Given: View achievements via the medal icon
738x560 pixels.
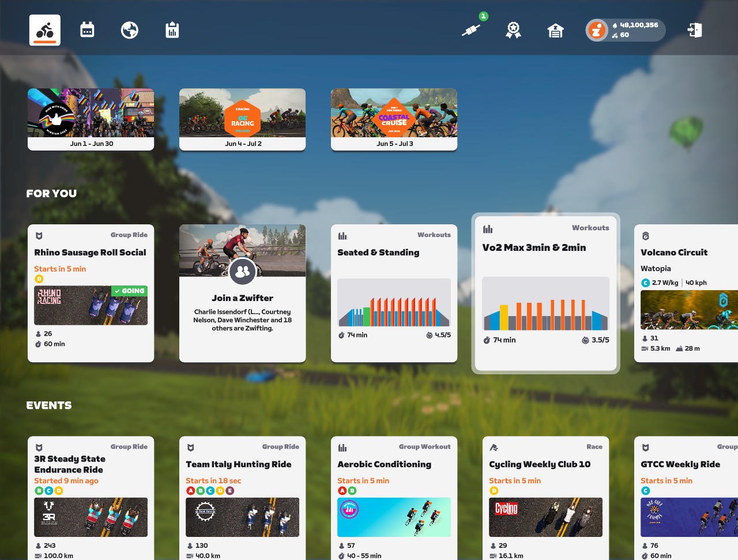Looking at the screenshot, I should pyautogui.click(x=513, y=30).
